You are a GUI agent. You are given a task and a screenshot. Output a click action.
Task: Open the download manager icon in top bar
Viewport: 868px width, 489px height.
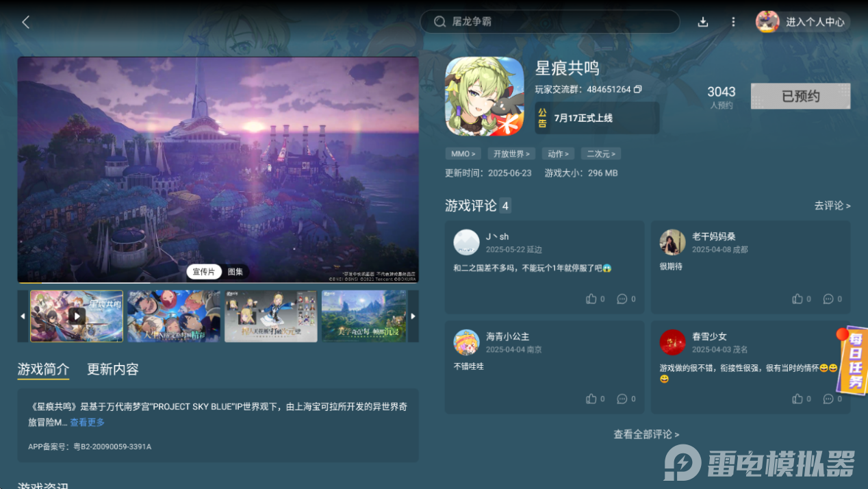pos(702,21)
